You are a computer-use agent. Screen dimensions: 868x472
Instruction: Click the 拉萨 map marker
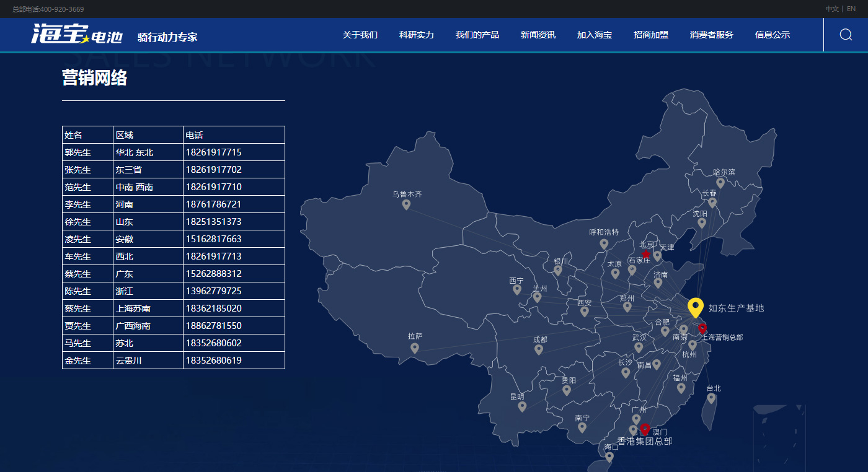pos(415,348)
